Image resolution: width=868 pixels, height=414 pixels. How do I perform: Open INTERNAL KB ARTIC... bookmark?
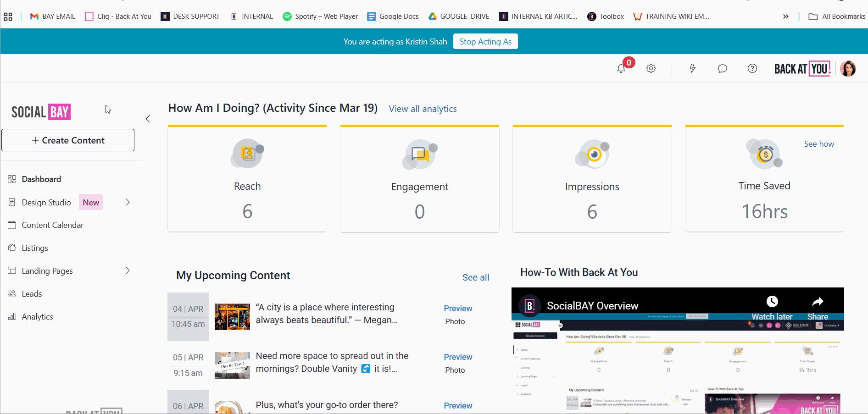539,17
